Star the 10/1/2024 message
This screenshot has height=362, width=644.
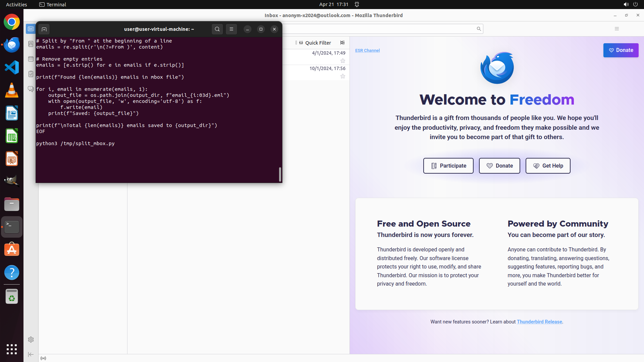[343, 76]
